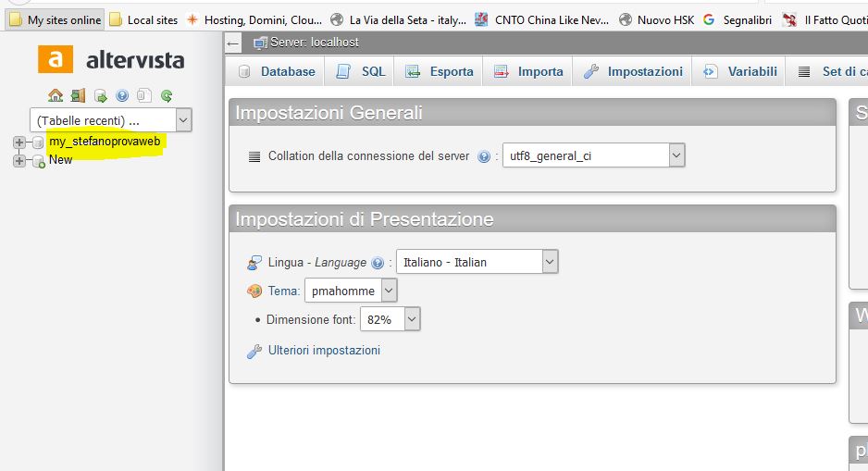Open help icon next to Collation label

(x=484, y=156)
